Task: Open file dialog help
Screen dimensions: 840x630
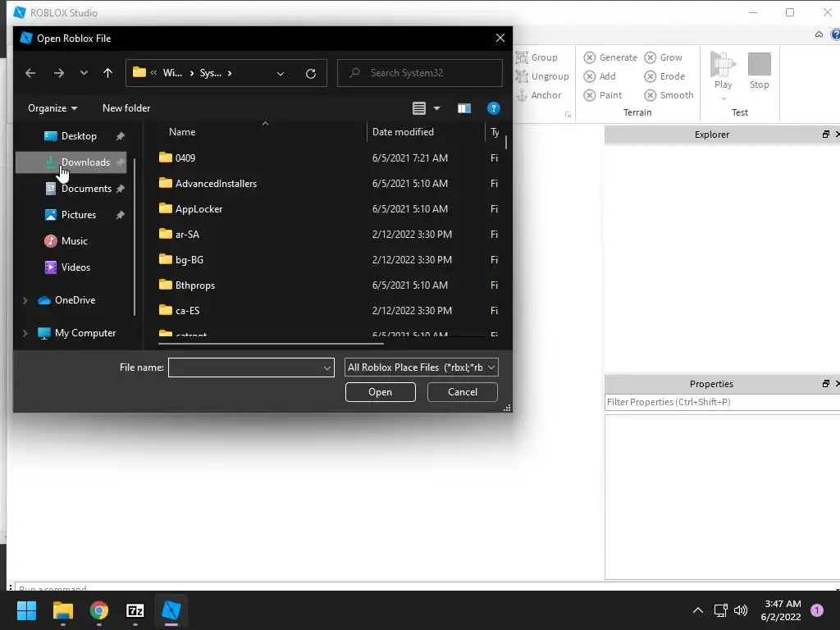Action: point(493,108)
